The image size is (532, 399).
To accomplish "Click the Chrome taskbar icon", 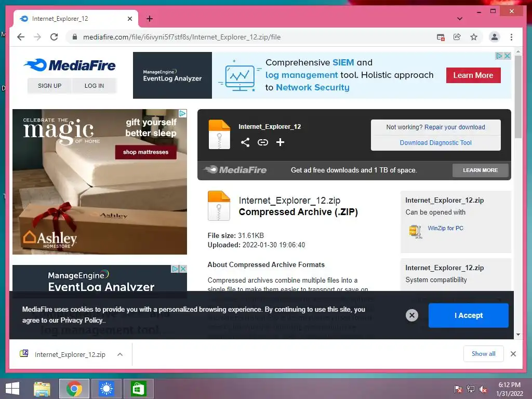I will (74, 389).
